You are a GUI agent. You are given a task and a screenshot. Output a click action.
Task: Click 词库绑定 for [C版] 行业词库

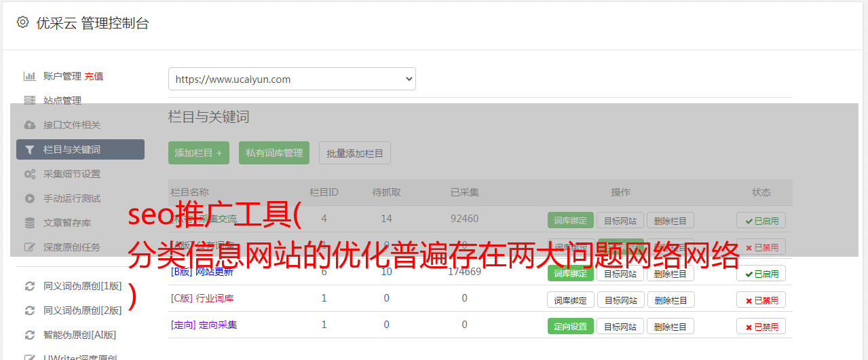point(570,300)
